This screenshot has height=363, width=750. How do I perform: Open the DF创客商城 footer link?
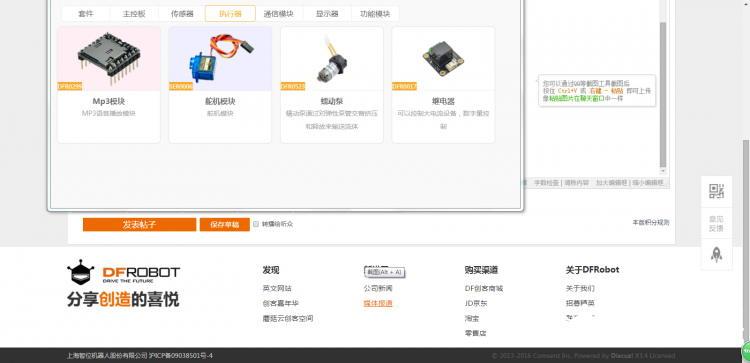coord(484,288)
